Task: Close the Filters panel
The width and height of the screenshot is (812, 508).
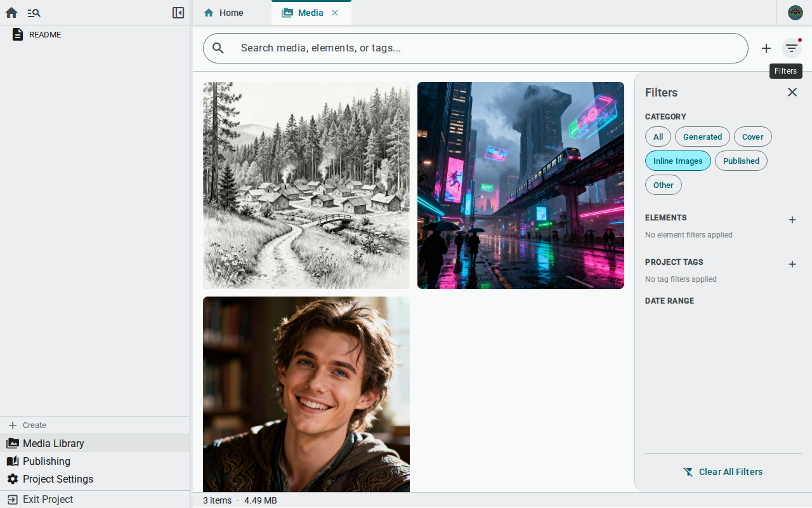Action: tap(792, 92)
